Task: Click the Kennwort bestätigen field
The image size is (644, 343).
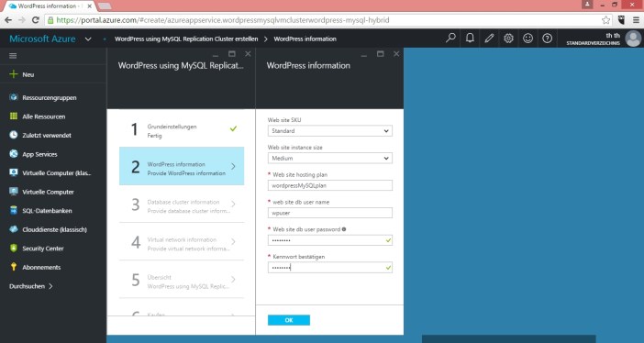Action: [x=330, y=268]
